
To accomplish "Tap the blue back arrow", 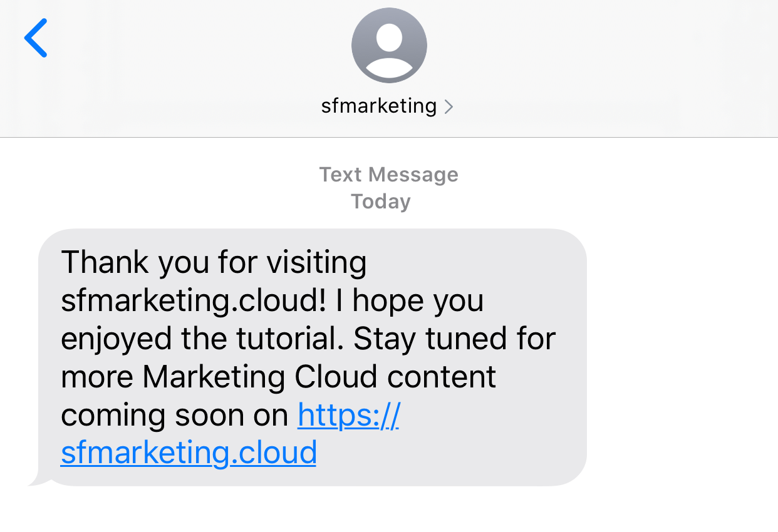I will pos(36,38).
